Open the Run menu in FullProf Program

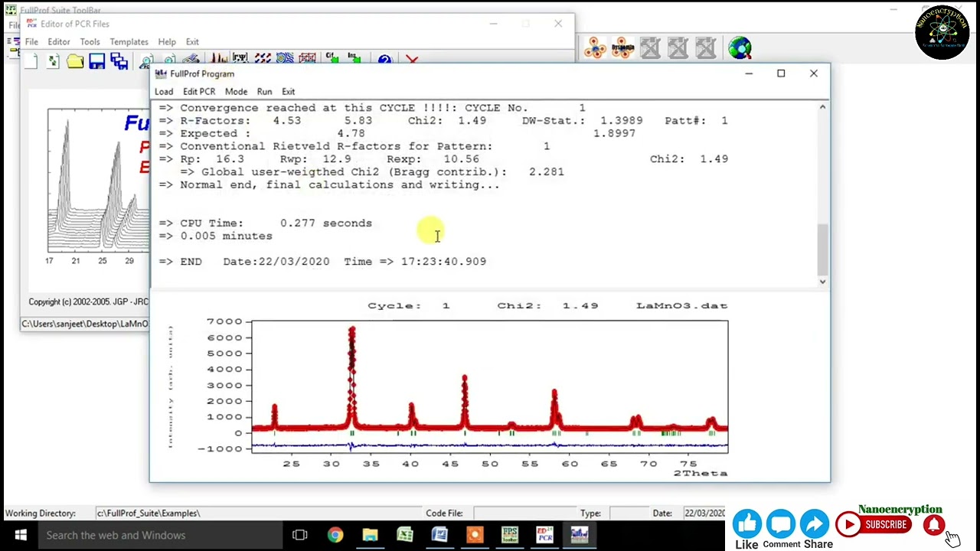264,92
